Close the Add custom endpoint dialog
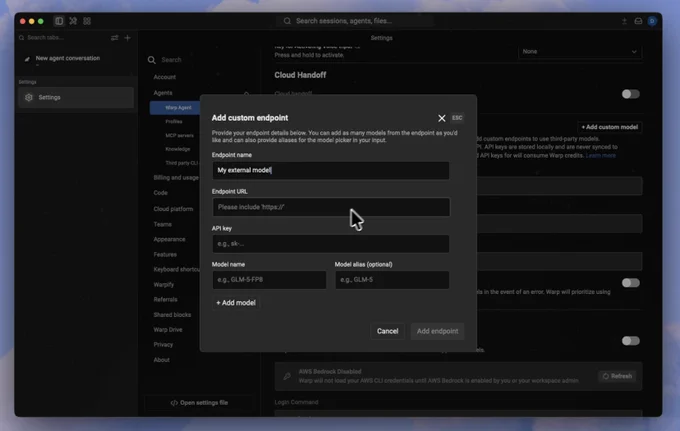680x431 pixels. tap(441, 118)
